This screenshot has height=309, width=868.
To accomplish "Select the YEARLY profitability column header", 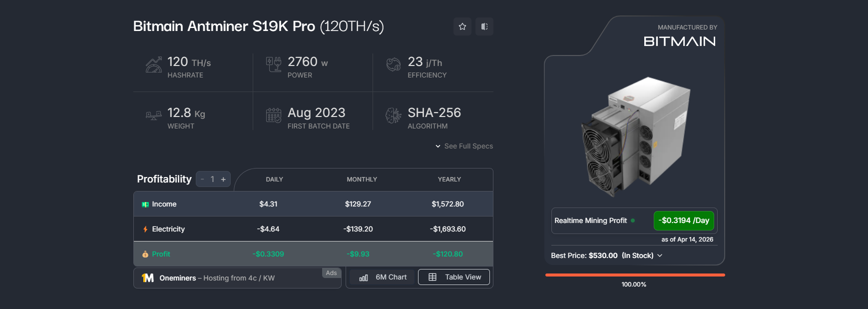I will pyautogui.click(x=449, y=179).
